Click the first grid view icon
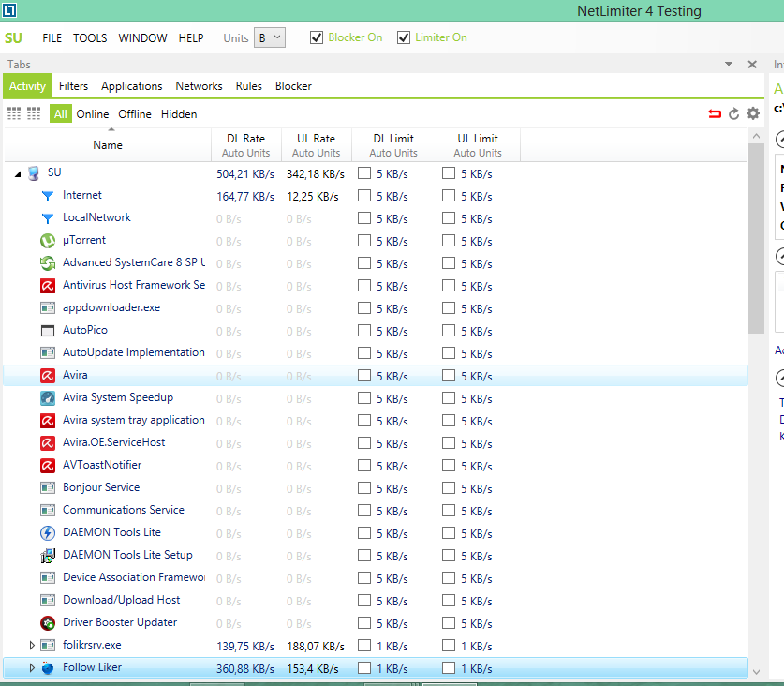This screenshot has height=686, width=784. (x=14, y=113)
